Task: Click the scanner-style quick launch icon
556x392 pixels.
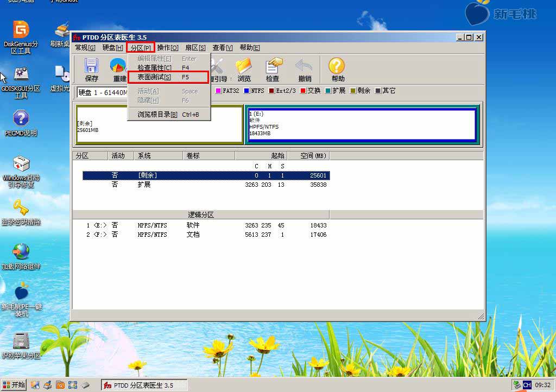Action: click(48, 385)
